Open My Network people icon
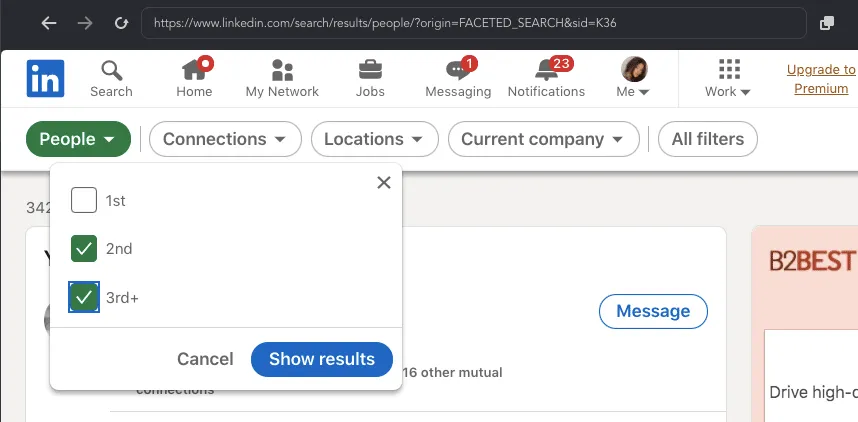Viewport: 858px width, 422px height. pos(282,71)
